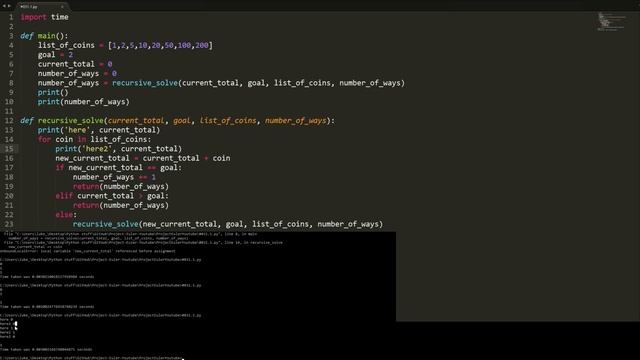Click the previous-tab left arrow

[x=4, y=6]
